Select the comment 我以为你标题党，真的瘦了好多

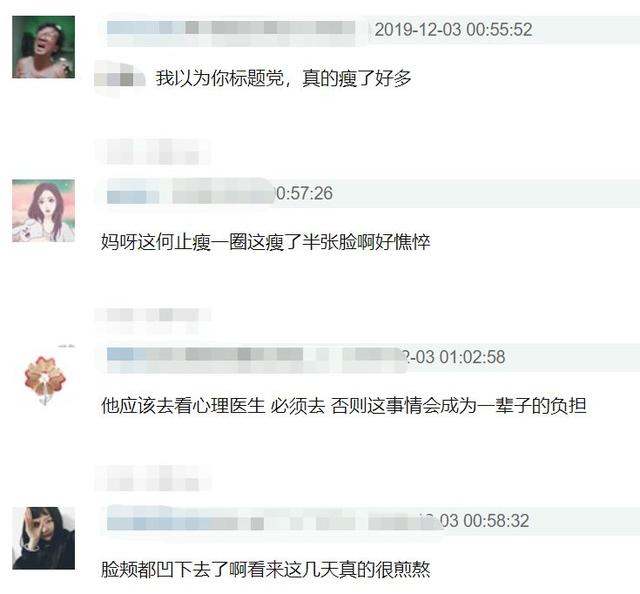pyautogui.click(x=283, y=78)
